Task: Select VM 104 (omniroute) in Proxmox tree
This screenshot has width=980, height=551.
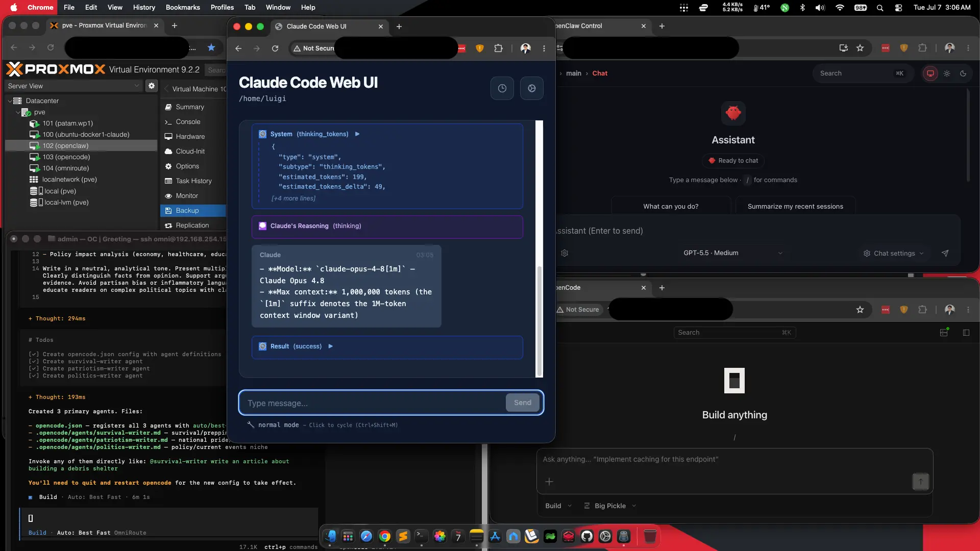Action: [65, 168]
